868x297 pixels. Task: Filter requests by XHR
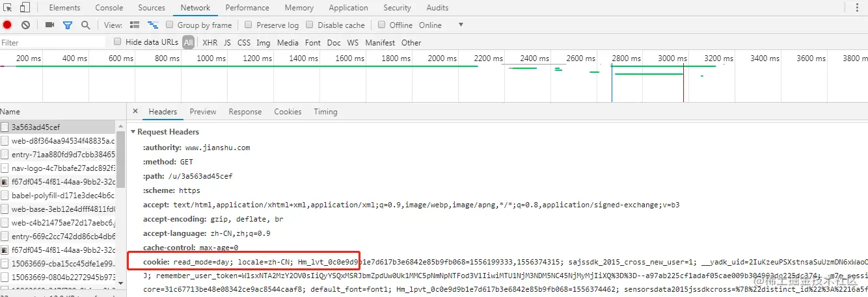point(210,42)
